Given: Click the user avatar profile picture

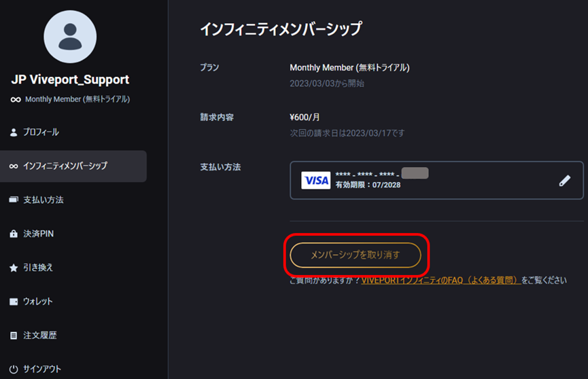Looking at the screenshot, I should click(70, 37).
